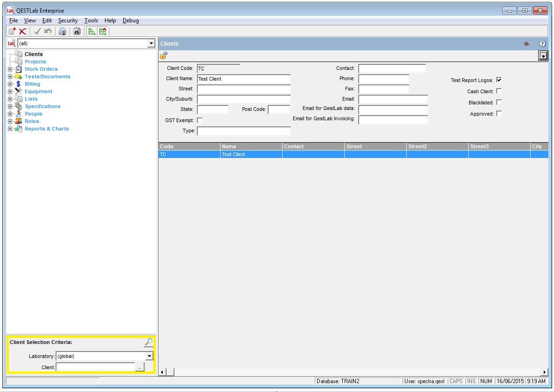Viewport: 554px width, 392px height.
Task: Open the Laboratory dropdown in selection criteria
Action: pos(149,356)
